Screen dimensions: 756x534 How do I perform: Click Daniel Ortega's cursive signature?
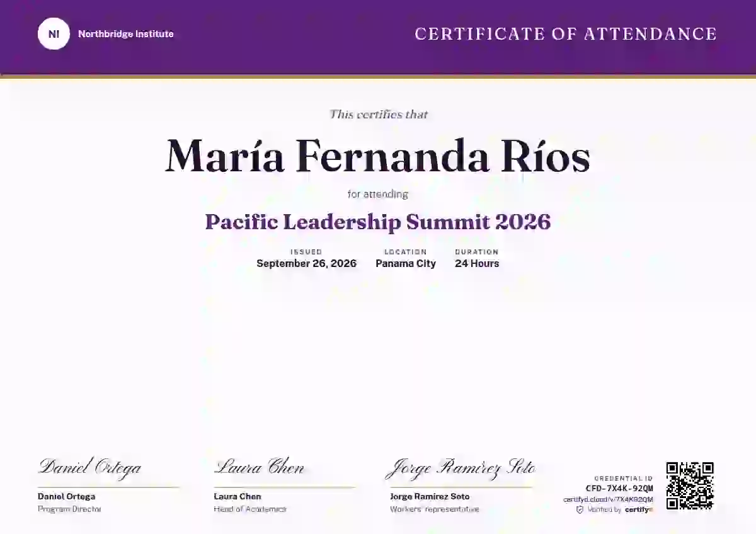(89, 467)
